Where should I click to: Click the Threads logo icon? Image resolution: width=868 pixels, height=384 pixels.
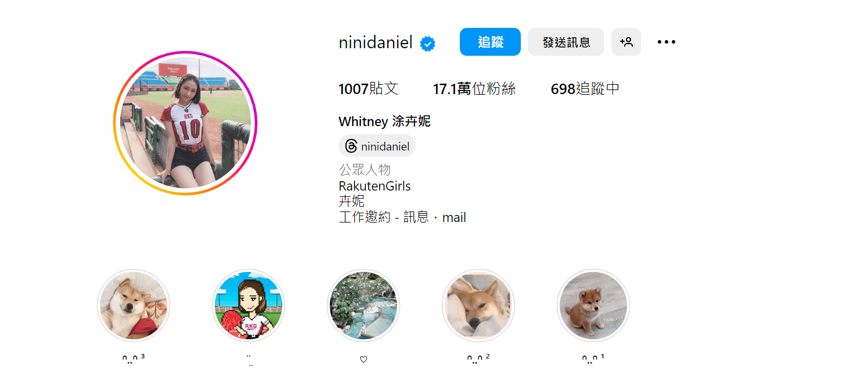tap(351, 146)
